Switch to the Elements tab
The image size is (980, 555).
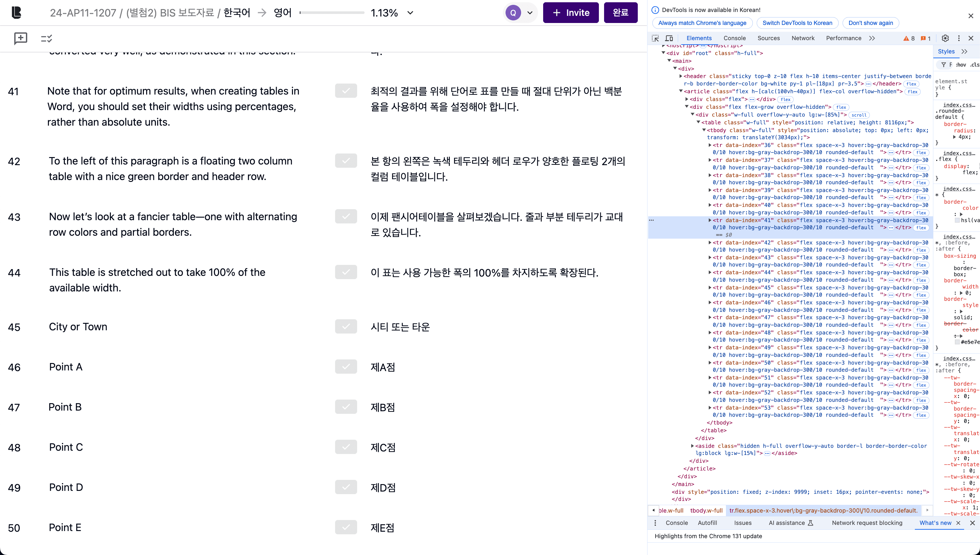699,38
